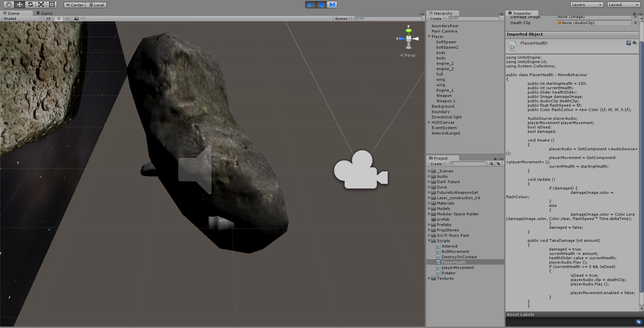Toggle scene effects image icon
This screenshot has width=644, height=328.
(x=76, y=19)
